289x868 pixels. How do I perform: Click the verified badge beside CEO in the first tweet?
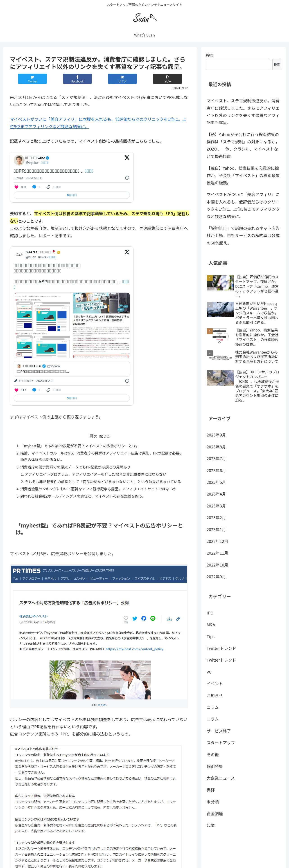tap(47, 158)
